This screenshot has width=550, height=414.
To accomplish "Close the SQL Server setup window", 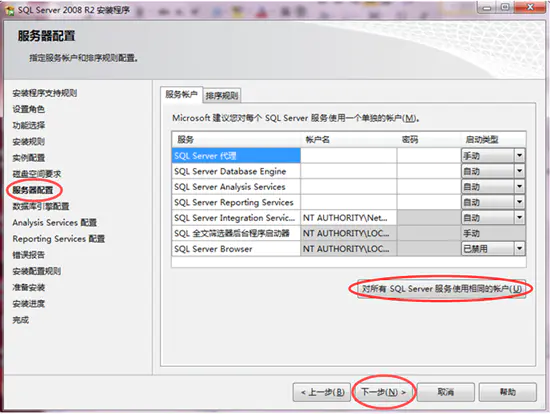I will tap(530, 7).
